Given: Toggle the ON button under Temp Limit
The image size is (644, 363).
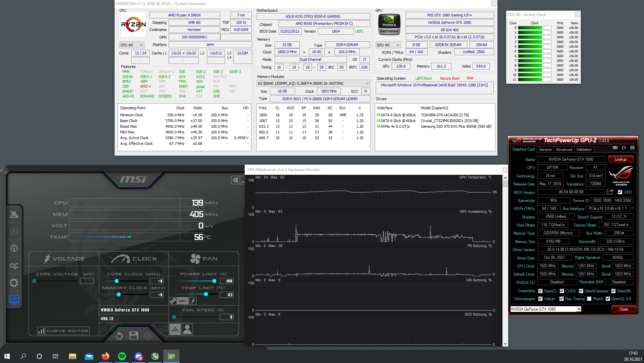Looking at the screenshot, I should [x=182, y=301].
